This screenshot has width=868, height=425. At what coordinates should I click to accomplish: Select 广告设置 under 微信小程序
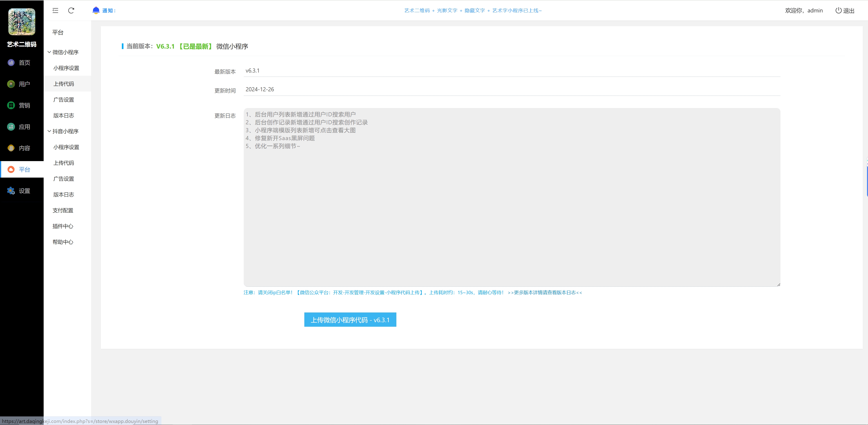click(64, 100)
